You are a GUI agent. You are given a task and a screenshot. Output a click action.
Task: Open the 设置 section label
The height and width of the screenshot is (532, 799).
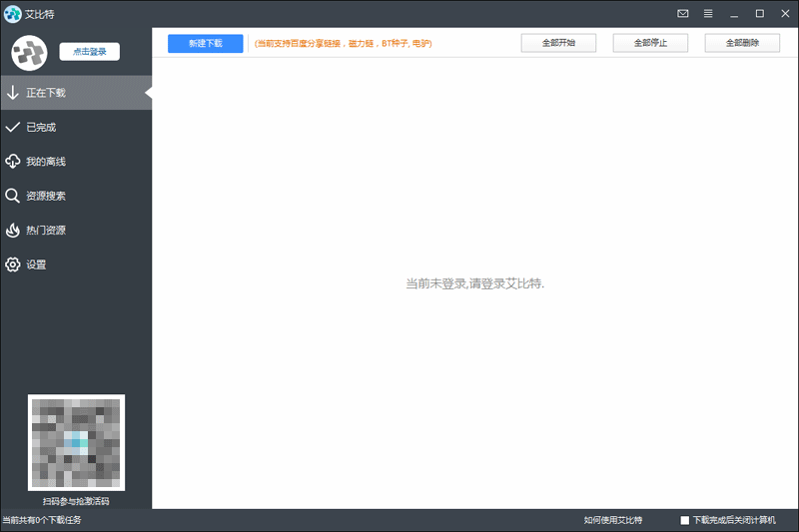(x=36, y=265)
